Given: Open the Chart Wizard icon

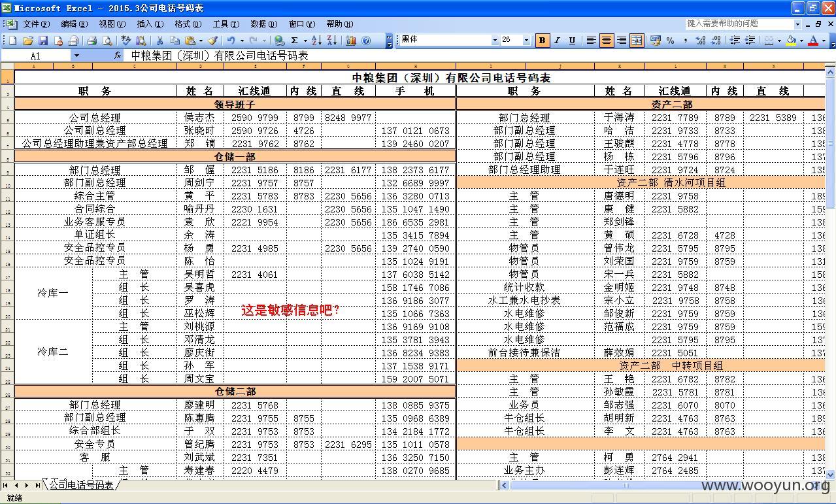Looking at the screenshot, I should 351,41.
